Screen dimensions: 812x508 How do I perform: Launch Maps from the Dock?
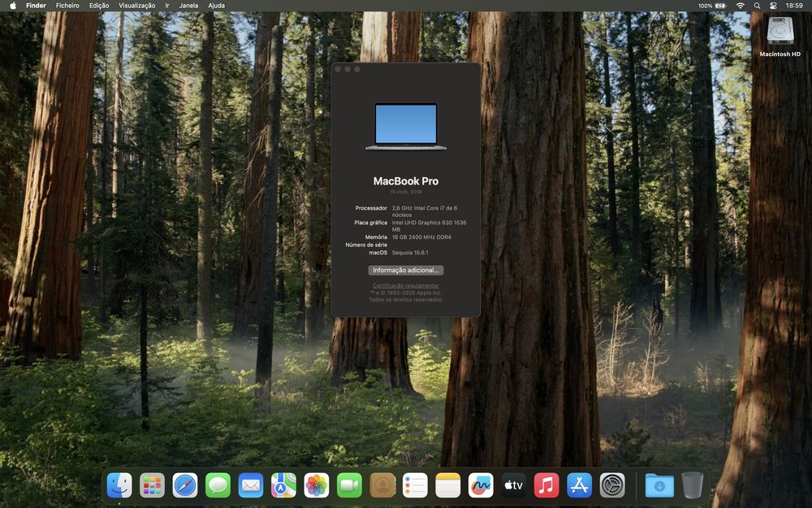tap(283, 486)
